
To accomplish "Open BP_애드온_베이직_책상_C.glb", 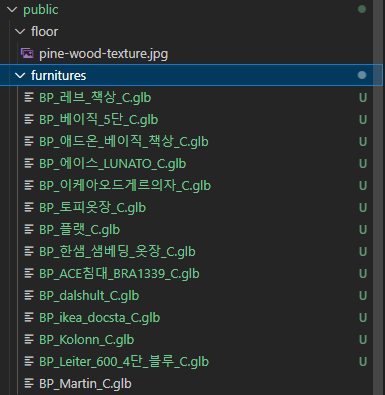I will click(124, 142).
